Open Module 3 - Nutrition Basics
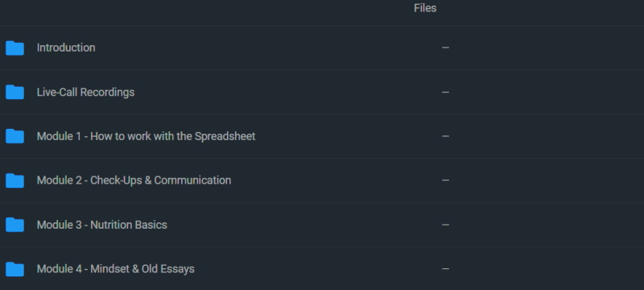This screenshot has height=290, width=644. click(102, 225)
